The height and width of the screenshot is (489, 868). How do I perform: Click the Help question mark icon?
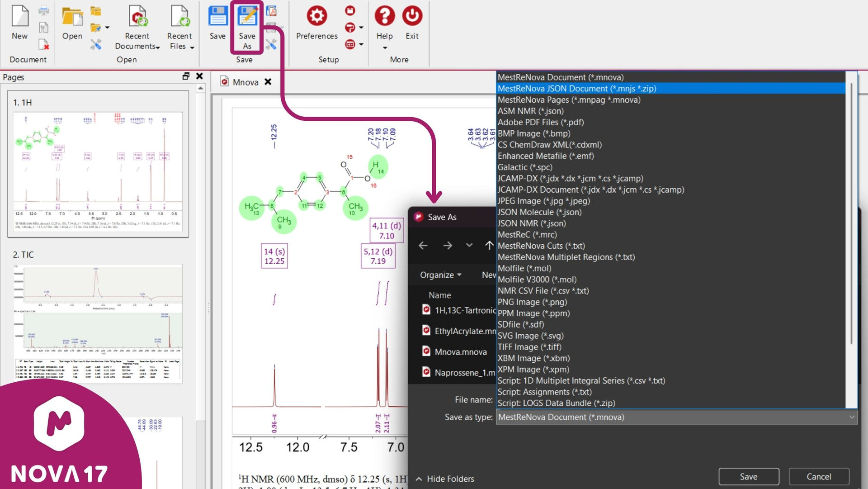pyautogui.click(x=384, y=17)
